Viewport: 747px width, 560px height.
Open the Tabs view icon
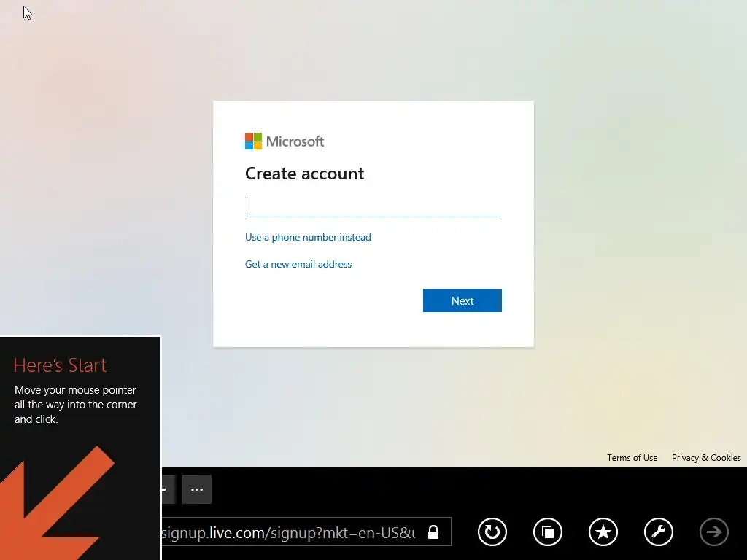pos(547,532)
